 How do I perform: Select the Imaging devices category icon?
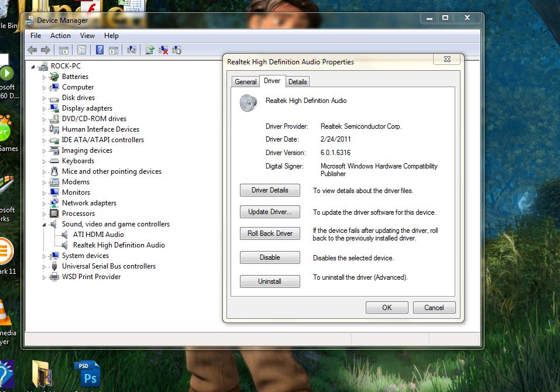(x=54, y=150)
